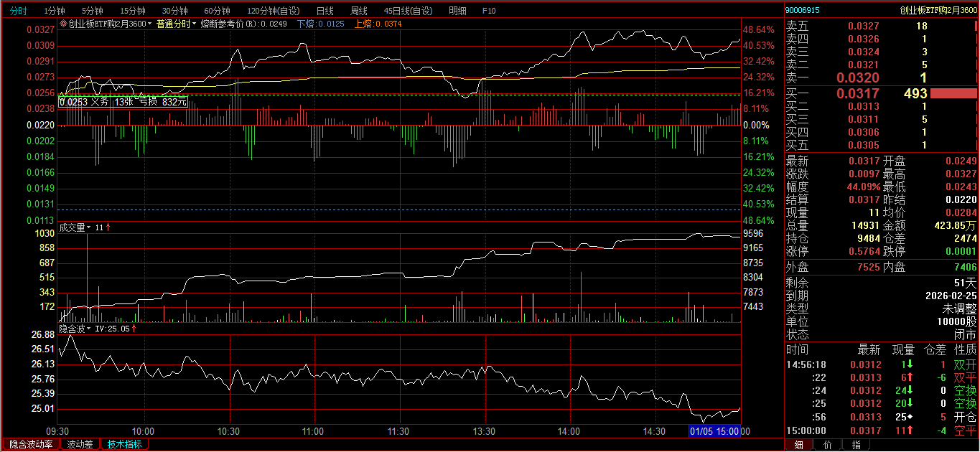Viewport: 980px width, 452px height.
Task: Click the 买二 bid price 0.0313
Action: (x=863, y=106)
